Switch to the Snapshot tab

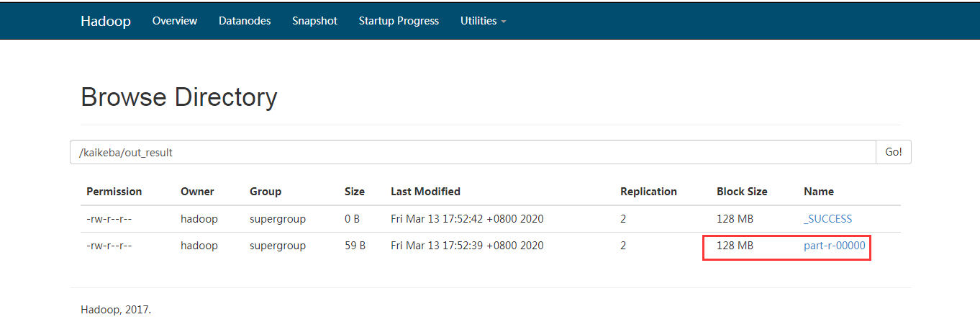tap(314, 21)
